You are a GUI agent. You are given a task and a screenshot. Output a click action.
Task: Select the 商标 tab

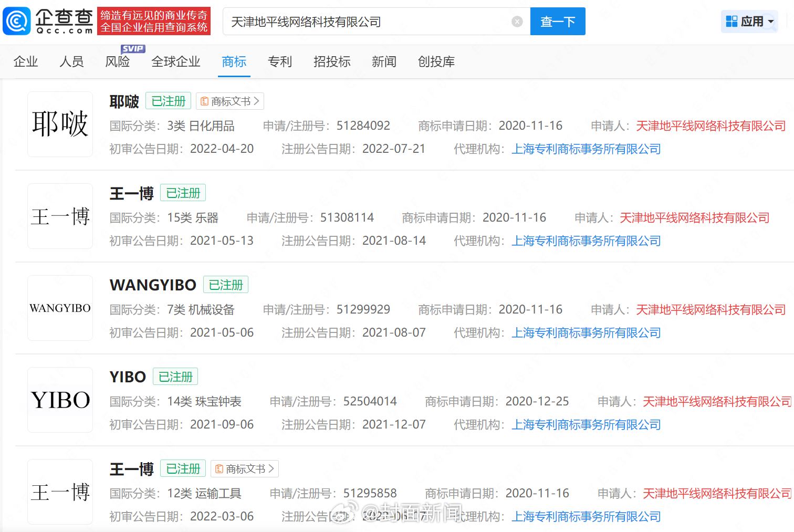[x=234, y=61]
